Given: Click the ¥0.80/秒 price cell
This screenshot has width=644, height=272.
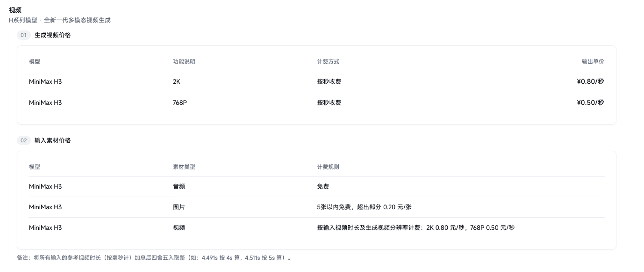Looking at the screenshot, I should pos(590,81).
